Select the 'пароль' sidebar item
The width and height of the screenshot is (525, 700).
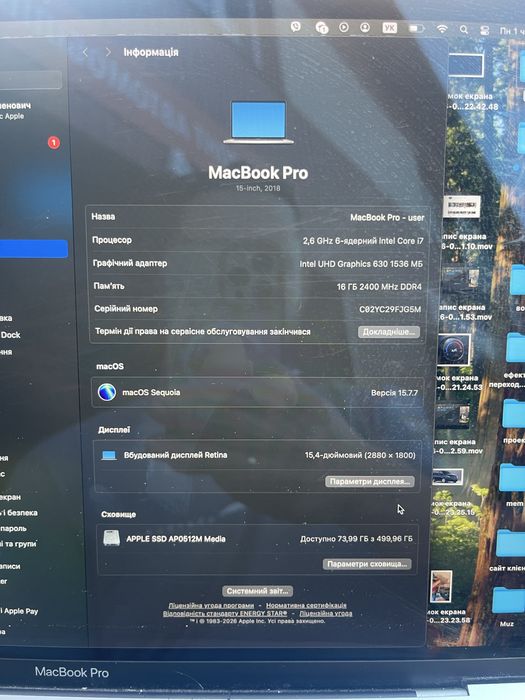13,528
